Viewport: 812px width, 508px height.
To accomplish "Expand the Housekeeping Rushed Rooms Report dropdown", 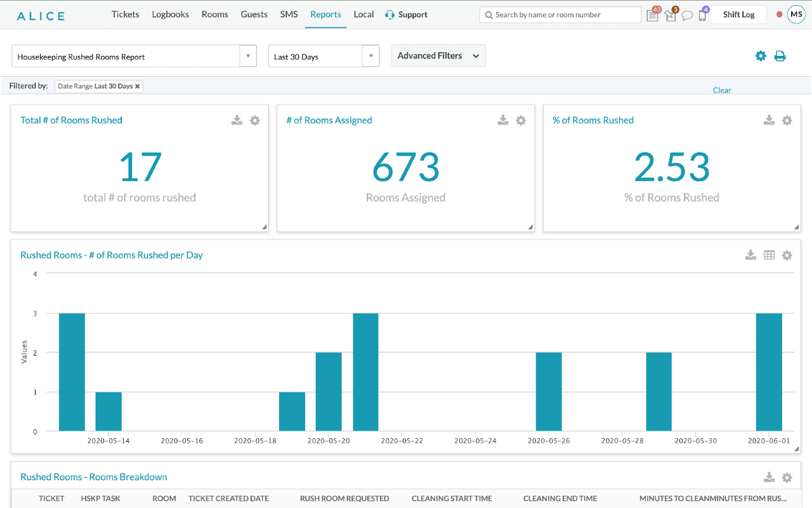I will click(248, 57).
